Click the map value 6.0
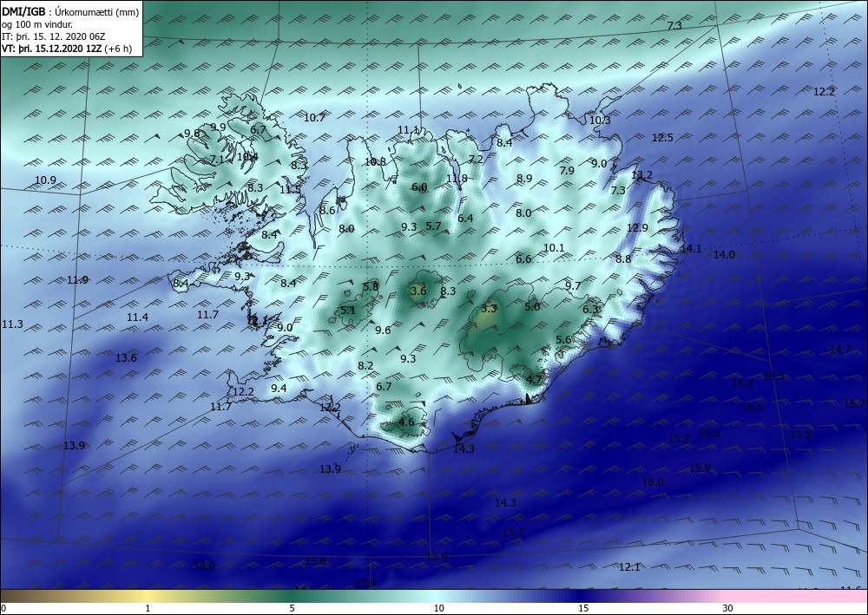 419,187
